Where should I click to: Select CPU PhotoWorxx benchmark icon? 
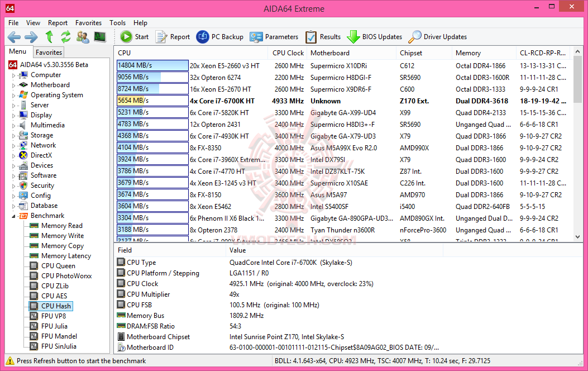(x=34, y=276)
